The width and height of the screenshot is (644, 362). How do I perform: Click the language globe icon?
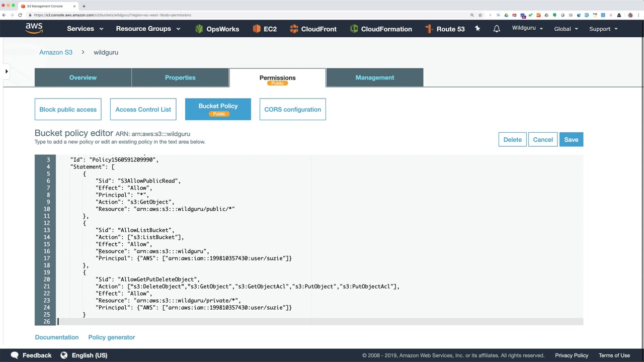point(64,355)
